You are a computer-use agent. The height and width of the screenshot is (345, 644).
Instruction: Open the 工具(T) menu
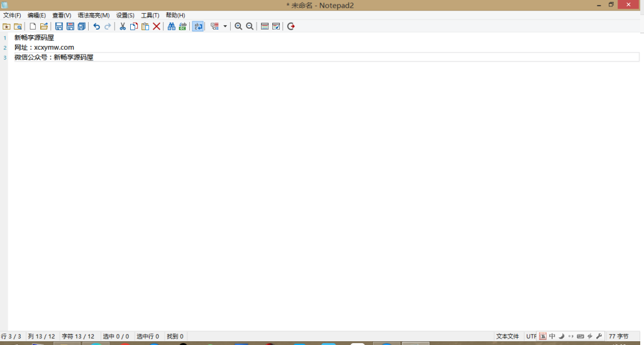[x=150, y=15]
